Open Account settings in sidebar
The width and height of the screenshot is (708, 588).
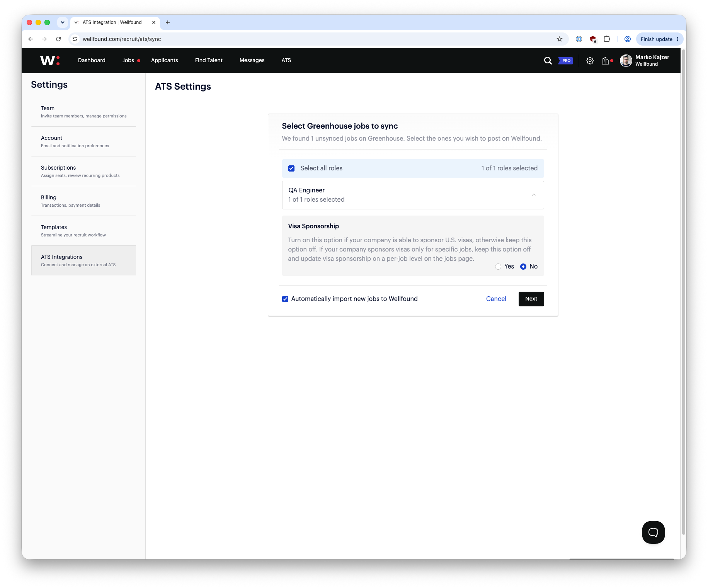[83, 141]
